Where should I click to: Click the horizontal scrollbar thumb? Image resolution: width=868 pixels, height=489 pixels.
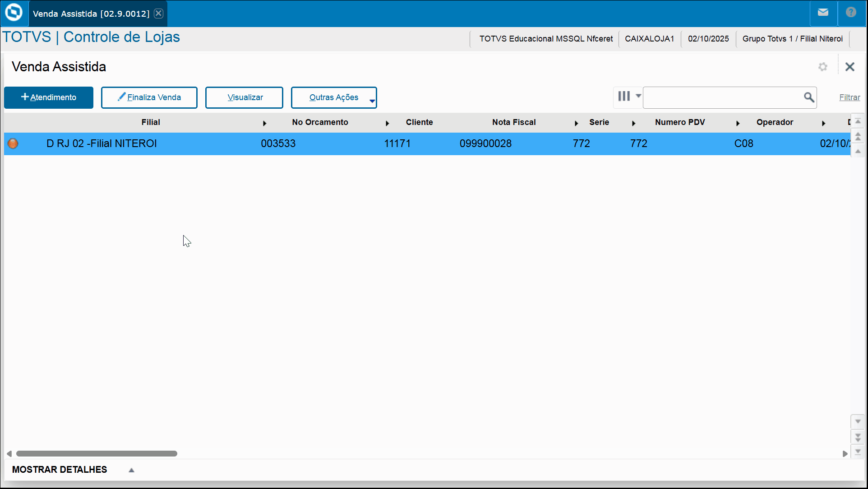click(x=97, y=453)
